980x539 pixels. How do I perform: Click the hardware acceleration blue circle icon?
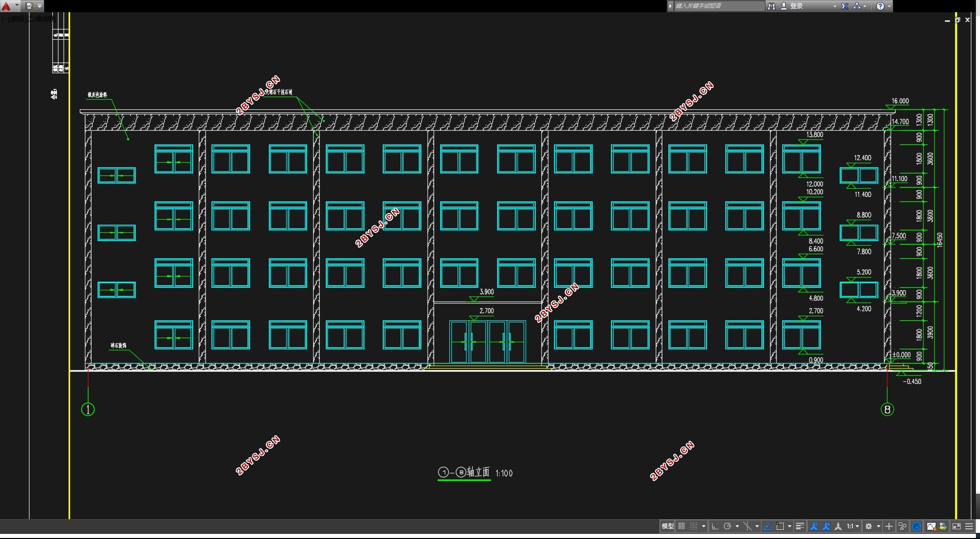916,526
